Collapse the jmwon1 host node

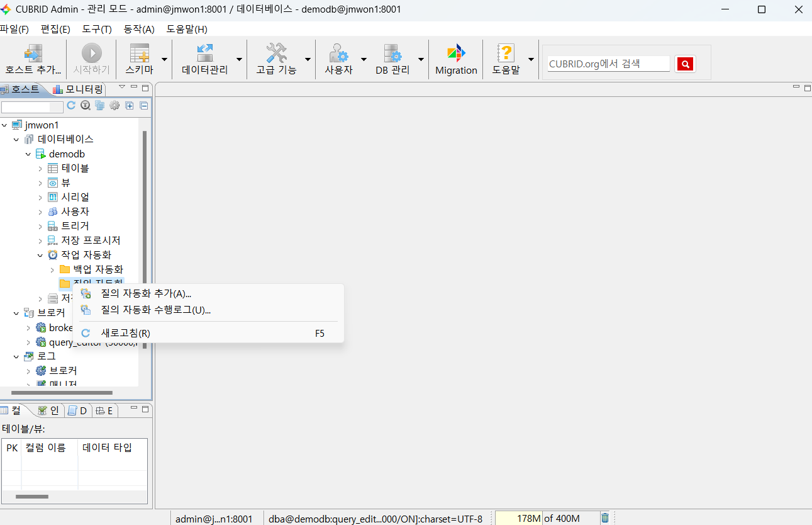click(x=5, y=125)
